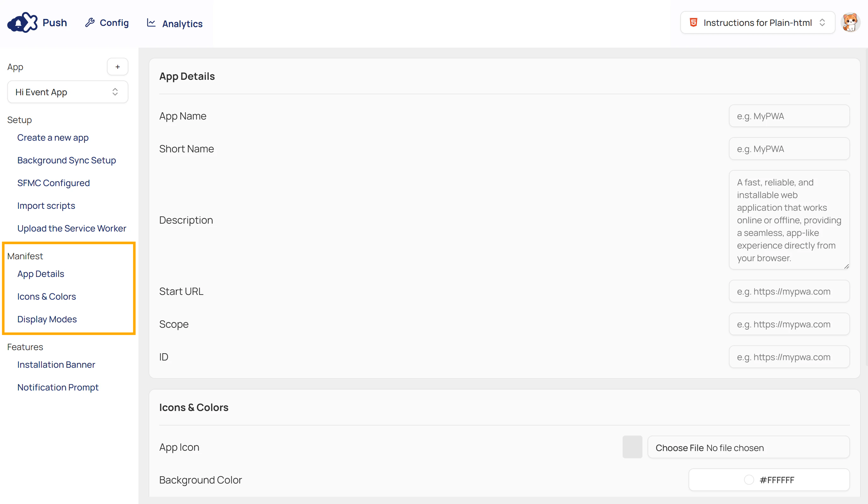Click the Features section heading
Screen dimensions: 868x504
(25, 347)
